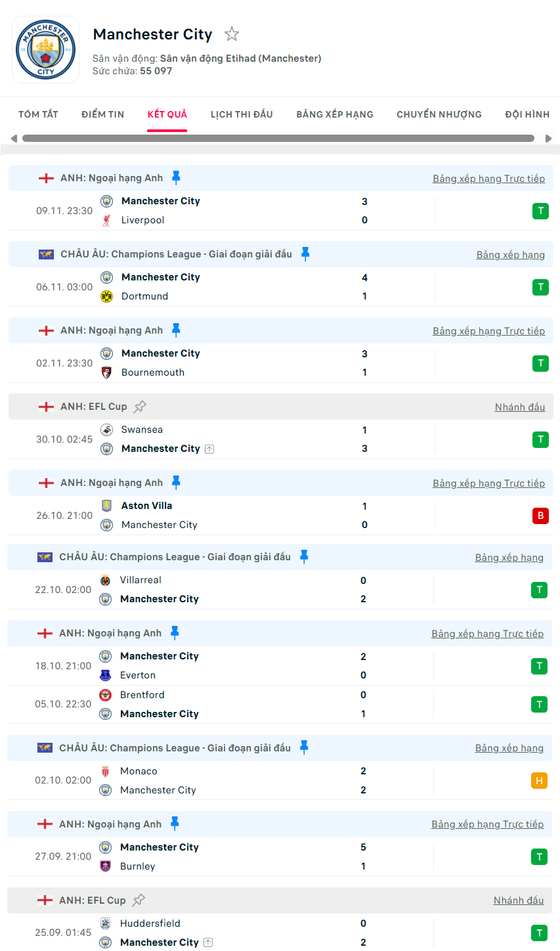Screen dimensions: 560x951
Task: Favorite Manchester City with the star icon
Action: (x=232, y=34)
